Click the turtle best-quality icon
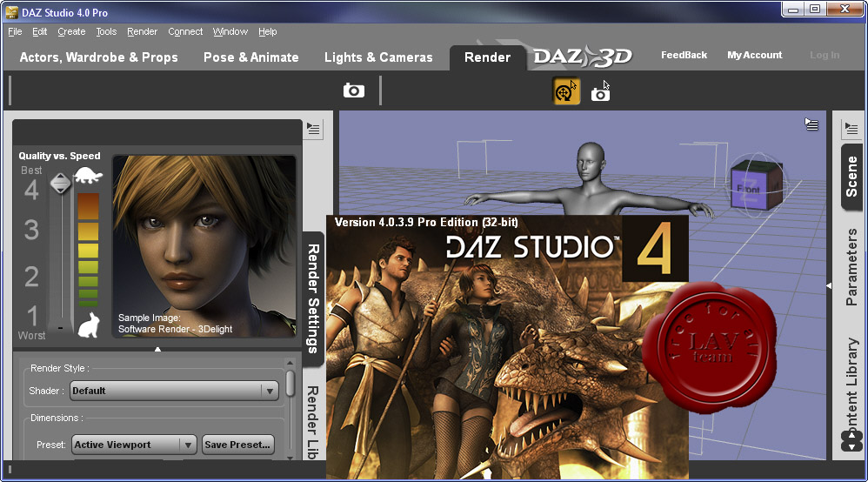This screenshot has width=868, height=482. [88, 176]
